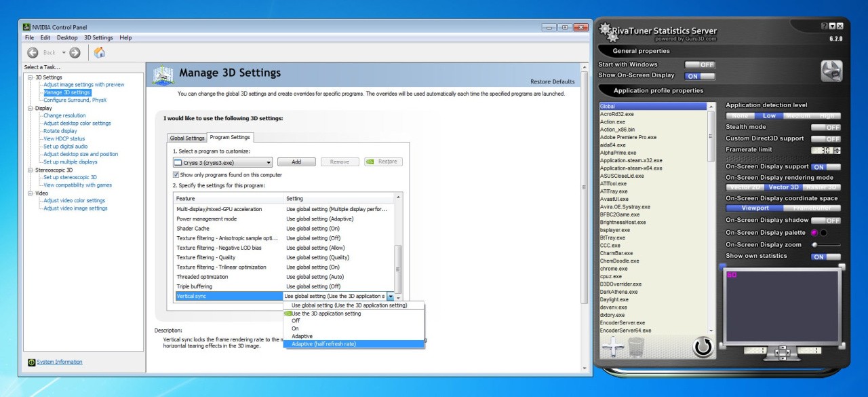The width and height of the screenshot is (868, 397).
Task: Click the Home icon in NVIDIA toolbar
Action: (99, 52)
